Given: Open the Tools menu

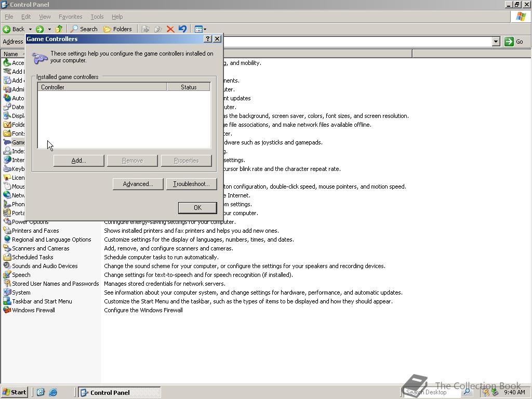Looking at the screenshot, I should pyautogui.click(x=97, y=17).
